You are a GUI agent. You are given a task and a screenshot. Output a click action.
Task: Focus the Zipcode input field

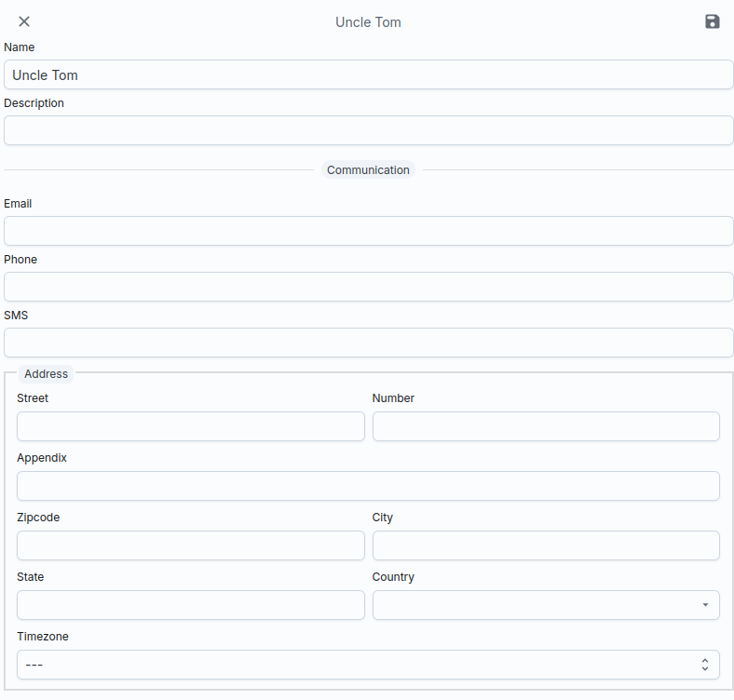pyautogui.click(x=190, y=545)
